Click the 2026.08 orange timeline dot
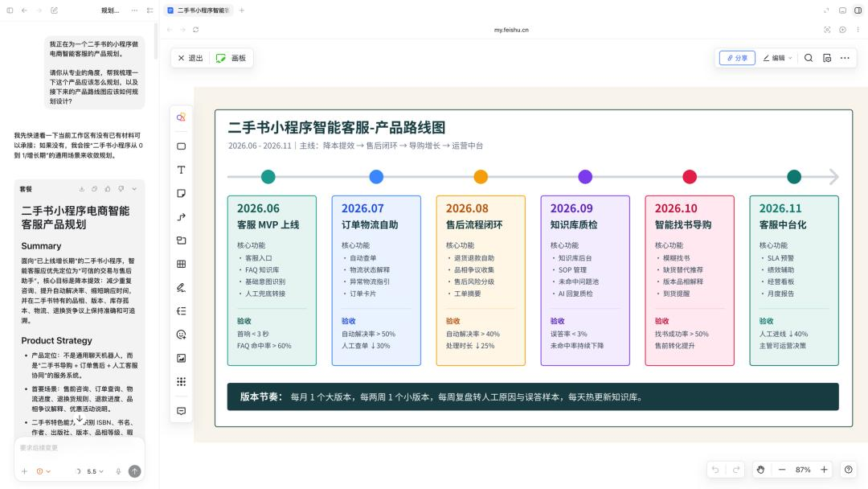The image size is (868, 489). pyautogui.click(x=481, y=177)
